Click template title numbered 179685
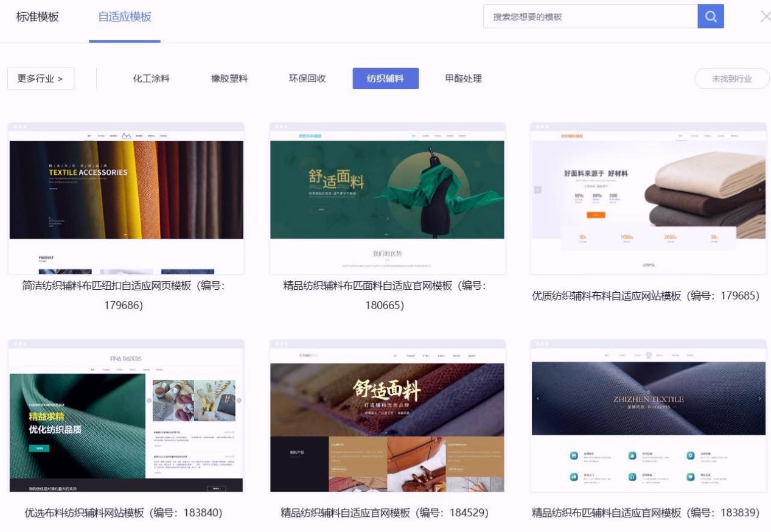This screenshot has height=532, width=771. click(x=646, y=296)
